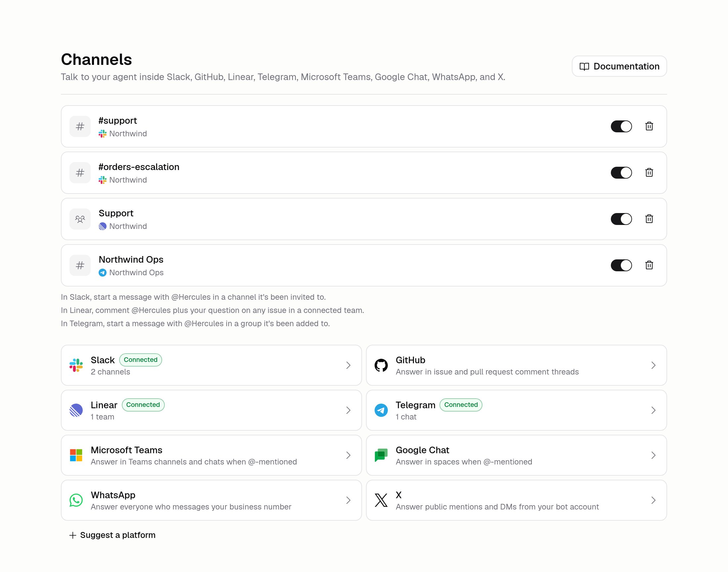
Task: Click the Linear usage hint about @Hercules
Action: [x=212, y=310]
